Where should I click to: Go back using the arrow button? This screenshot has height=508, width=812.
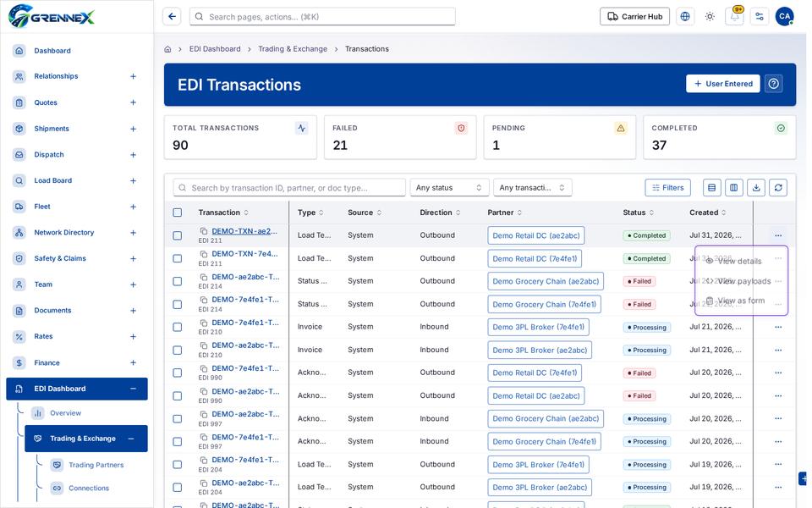point(172,17)
